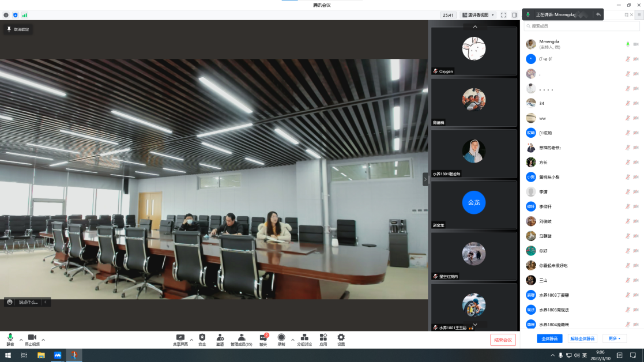The width and height of the screenshot is (644, 362).
Task: Mute the microphone (静音)
Action: (10, 340)
